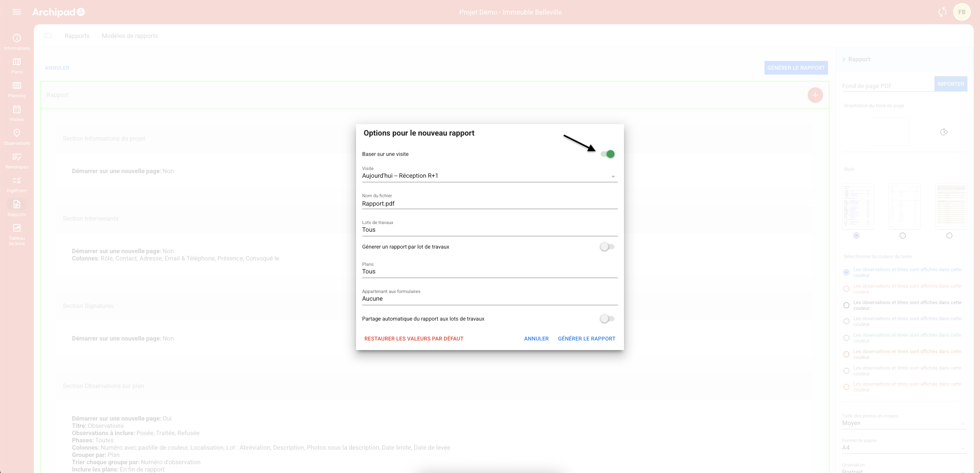
Task: Open Lots de travaux selector
Action: pos(489,230)
